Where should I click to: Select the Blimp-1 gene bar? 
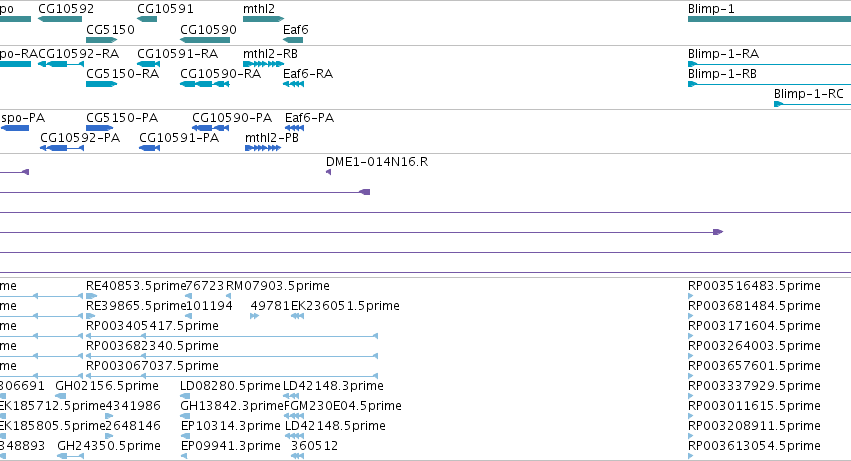click(769, 19)
